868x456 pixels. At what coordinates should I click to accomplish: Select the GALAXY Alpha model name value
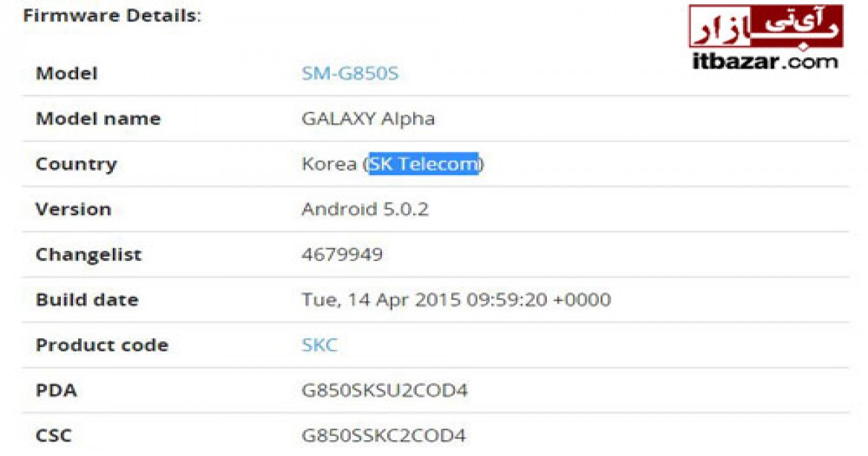click(x=368, y=119)
